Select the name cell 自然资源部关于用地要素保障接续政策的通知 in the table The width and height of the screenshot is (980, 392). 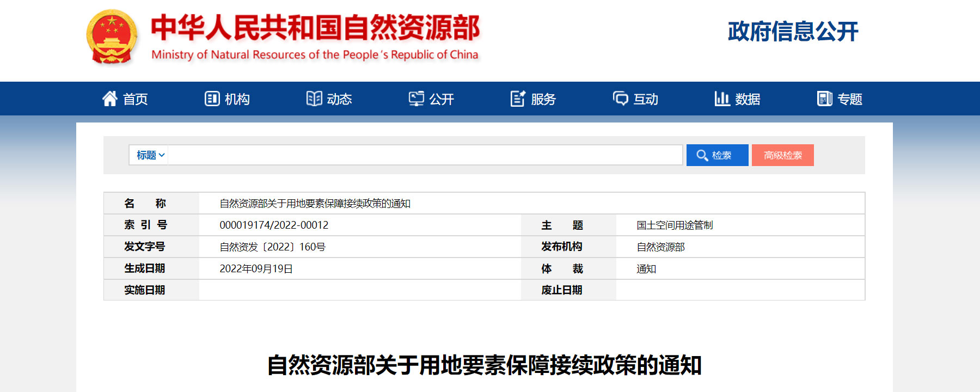315,203
